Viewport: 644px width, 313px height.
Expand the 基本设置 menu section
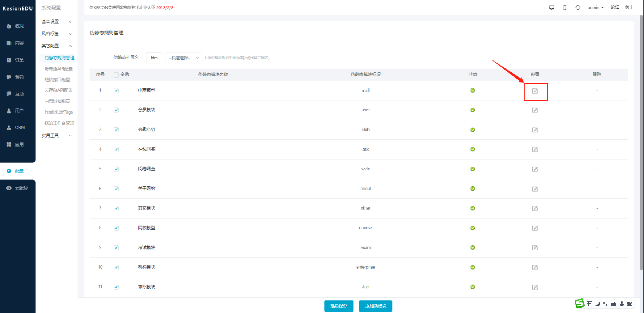57,21
